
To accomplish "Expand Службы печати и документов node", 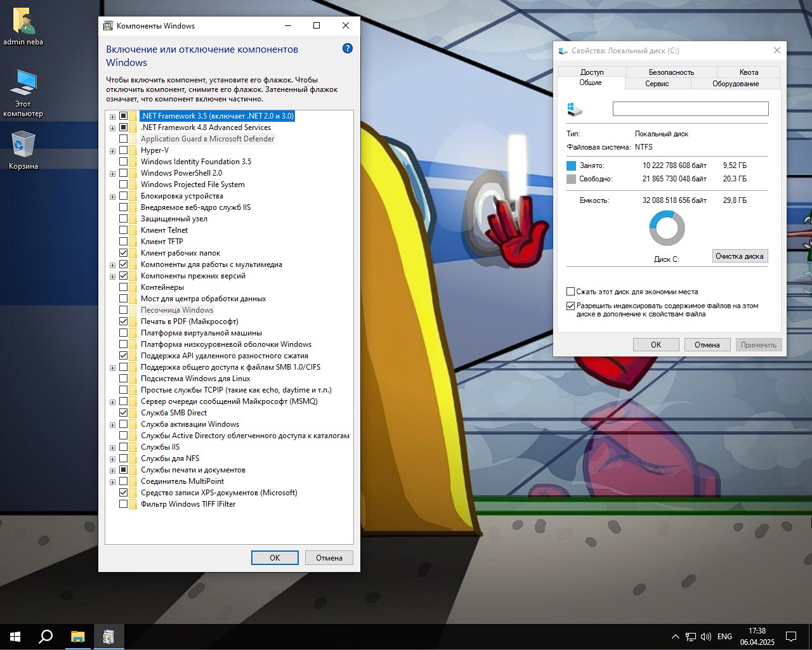I will (112, 471).
